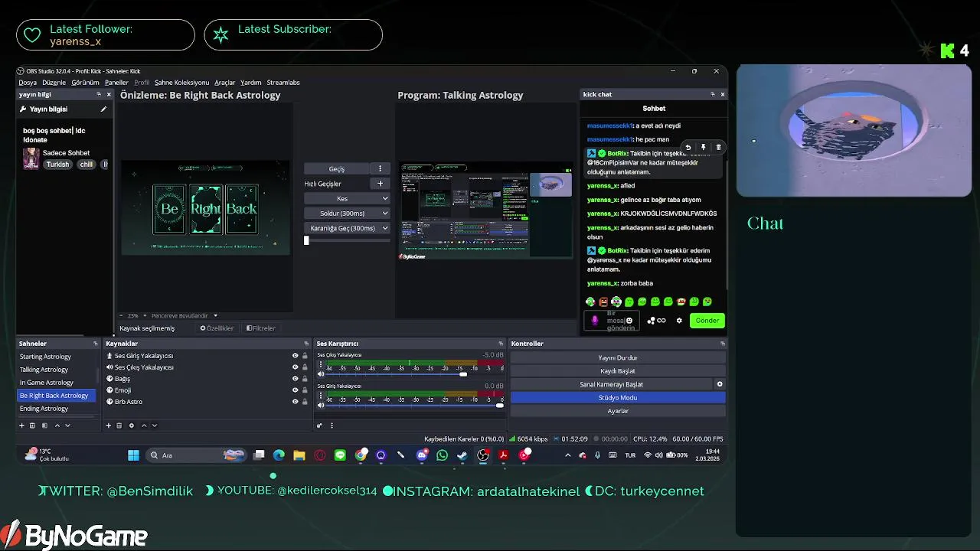Lock the Bağış source
Image resolution: width=980 pixels, height=551 pixels.
click(x=305, y=379)
